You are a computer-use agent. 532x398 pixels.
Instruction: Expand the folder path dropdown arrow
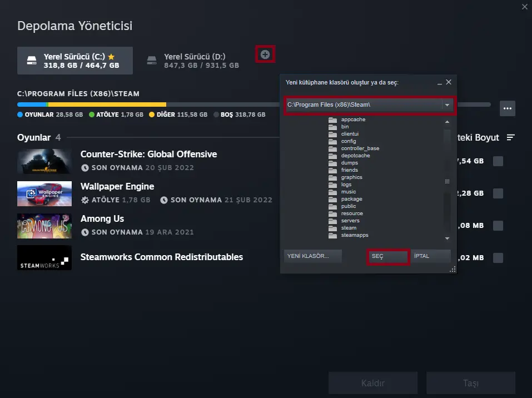pos(447,105)
